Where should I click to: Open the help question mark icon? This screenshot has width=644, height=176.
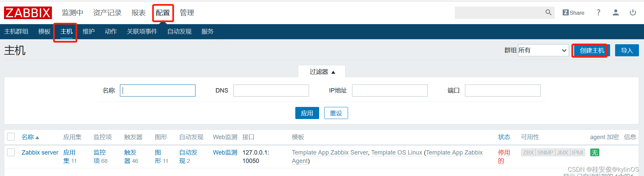click(598, 13)
